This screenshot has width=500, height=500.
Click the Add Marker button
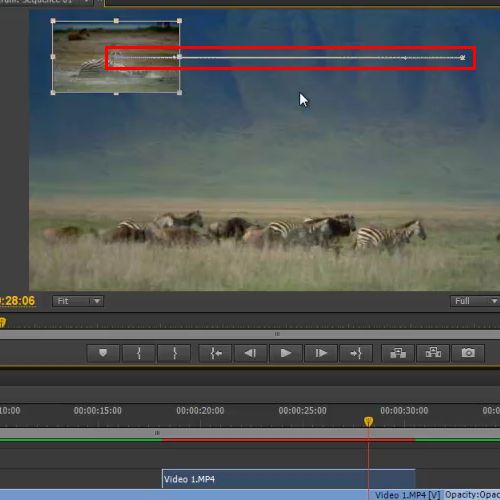tap(103, 353)
